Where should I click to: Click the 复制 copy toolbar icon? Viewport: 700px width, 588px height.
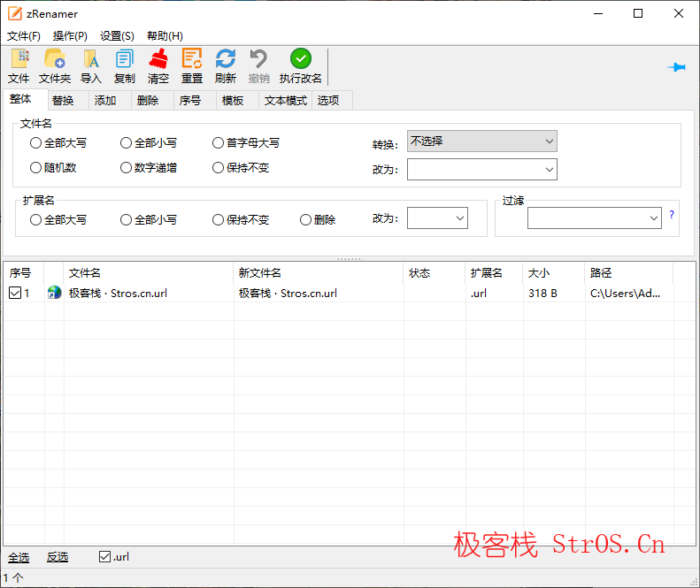124,59
